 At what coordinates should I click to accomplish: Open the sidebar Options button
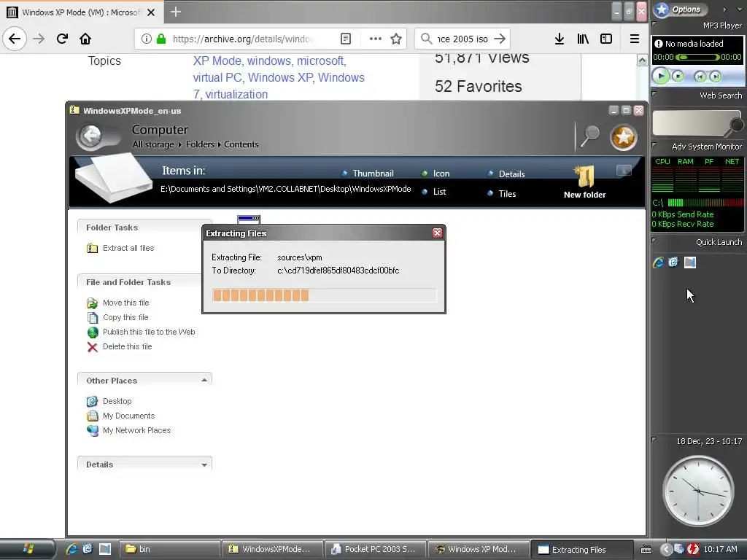click(681, 9)
